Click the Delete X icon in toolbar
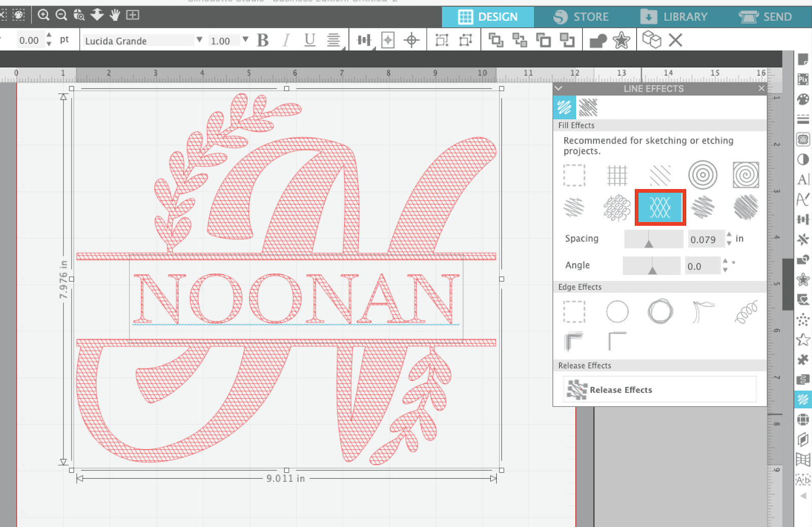Image resolution: width=812 pixels, height=527 pixels. point(675,40)
